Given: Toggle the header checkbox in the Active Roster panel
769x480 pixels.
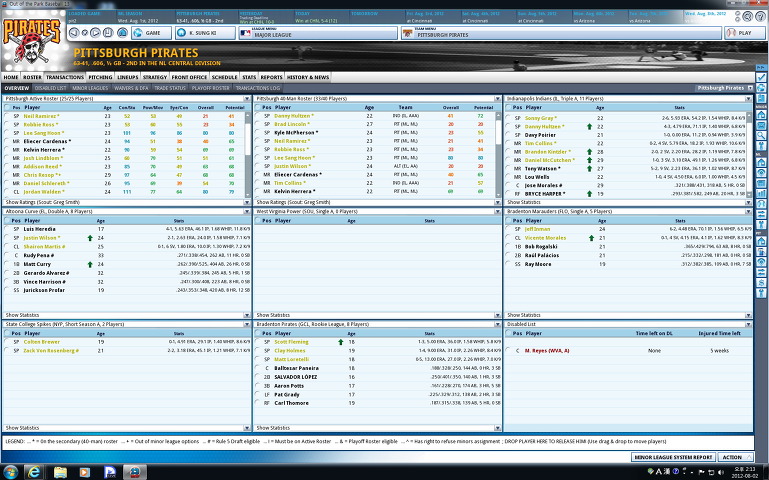Looking at the screenshot, I should (7, 107).
